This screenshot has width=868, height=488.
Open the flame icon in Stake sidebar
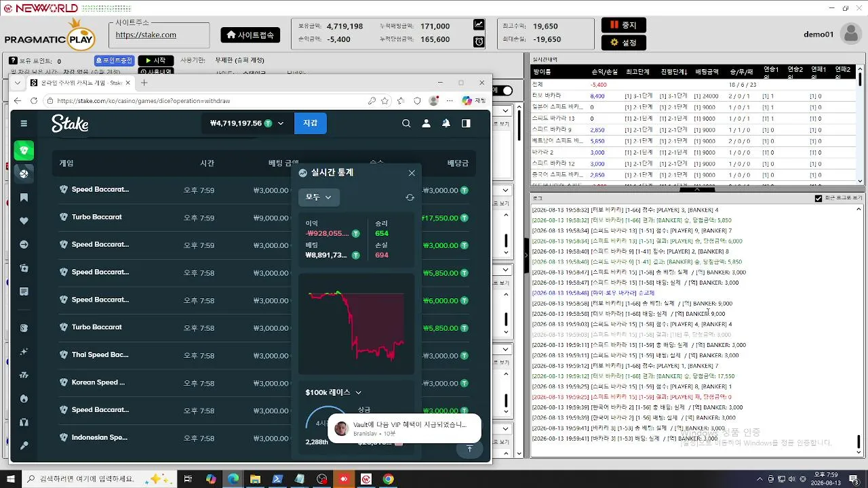coord(24,399)
